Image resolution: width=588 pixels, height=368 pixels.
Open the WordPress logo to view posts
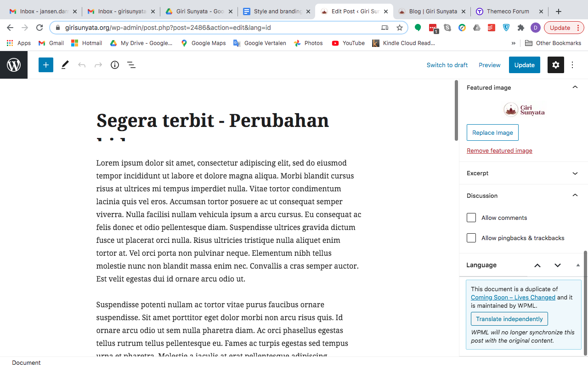point(14,65)
